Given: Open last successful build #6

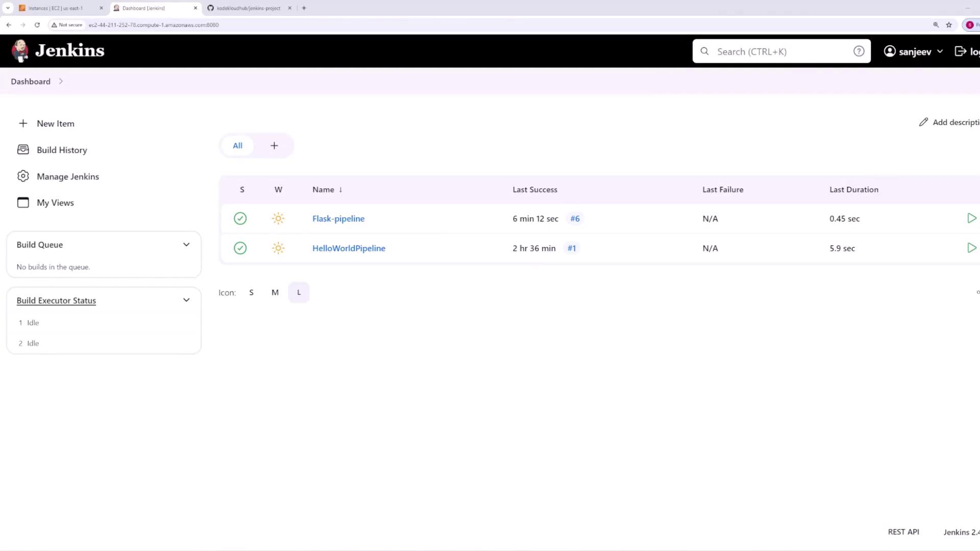Looking at the screenshot, I should click(575, 218).
